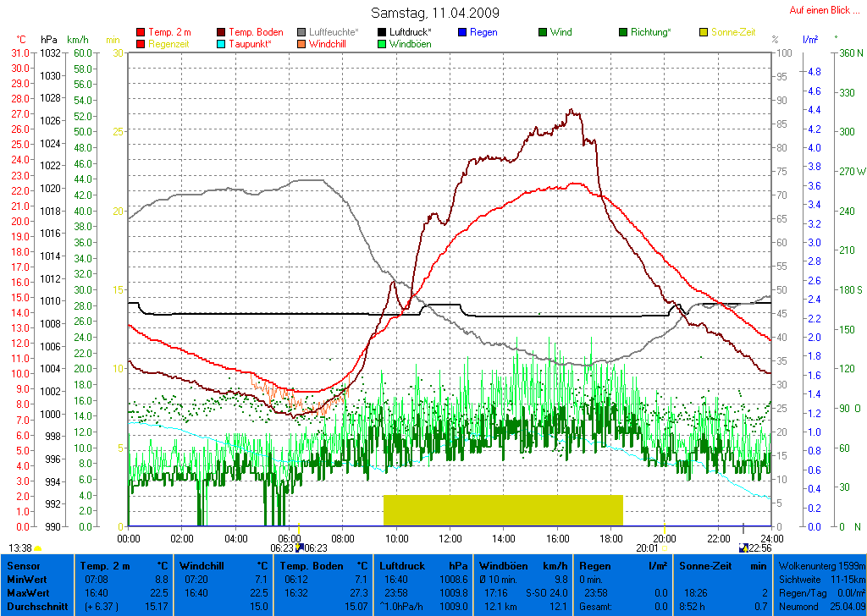This screenshot has width=867, height=616.
Task: Click the yellow sunshine duration bar in chart
Action: pos(503,510)
